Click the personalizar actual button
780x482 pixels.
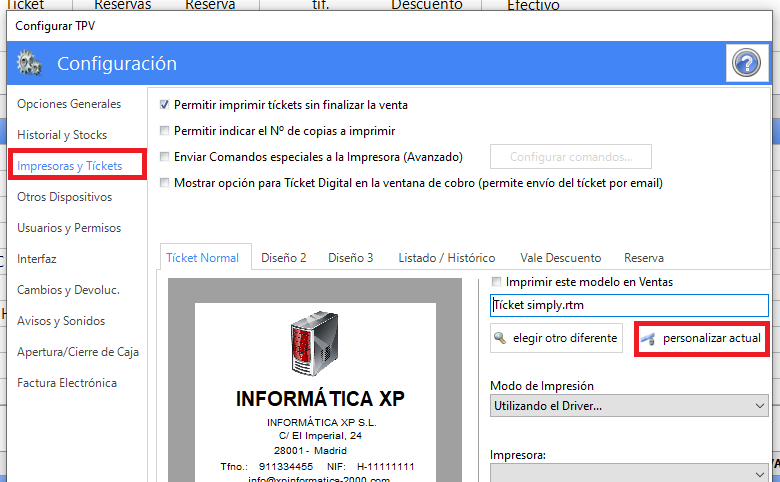(701, 338)
